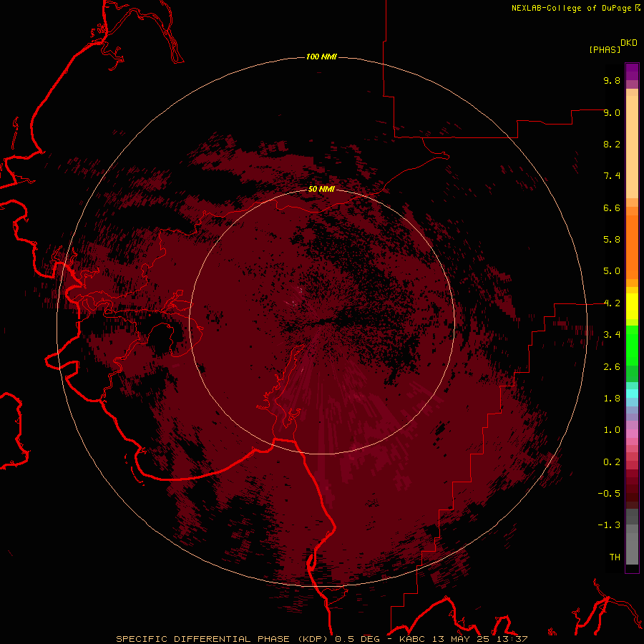
Task: Click the 5.0 scale value
Action: [612, 271]
